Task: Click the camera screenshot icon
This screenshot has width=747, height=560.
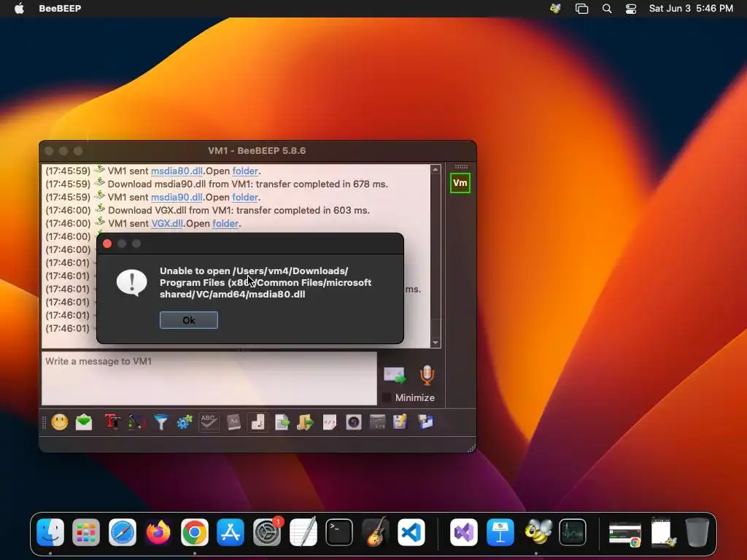Action: 354,422
